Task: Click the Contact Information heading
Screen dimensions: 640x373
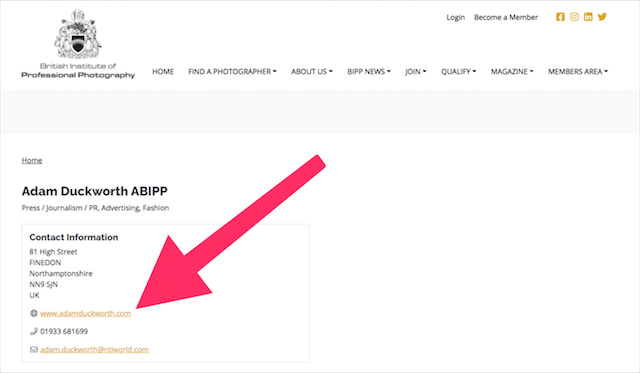Action: [x=74, y=237]
